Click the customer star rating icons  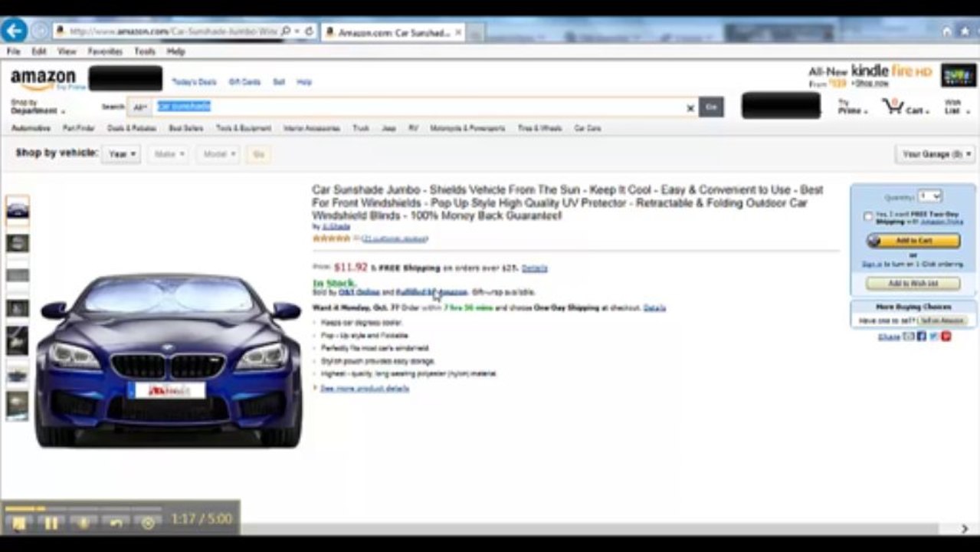click(x=331, y=238)
